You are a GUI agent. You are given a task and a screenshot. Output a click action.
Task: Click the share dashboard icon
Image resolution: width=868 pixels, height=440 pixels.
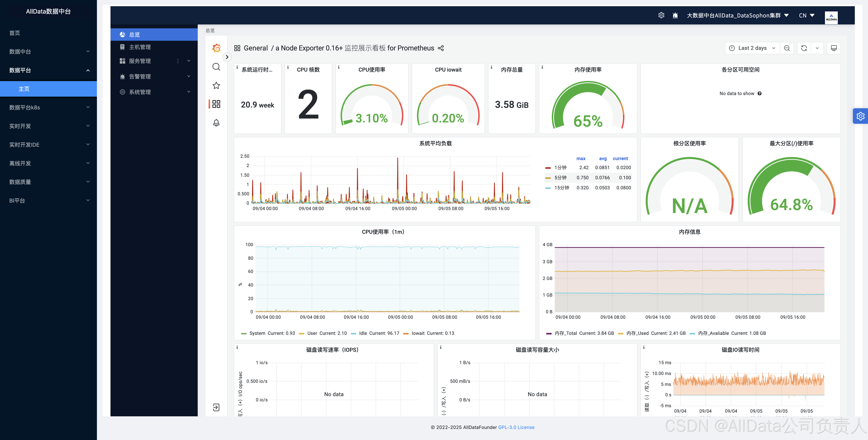[x=441, y=48]
